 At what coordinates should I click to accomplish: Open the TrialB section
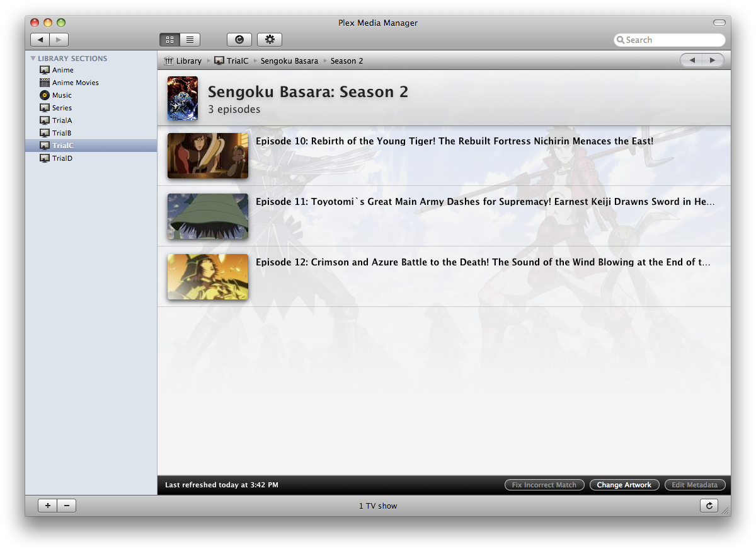(x=91, y=133)
